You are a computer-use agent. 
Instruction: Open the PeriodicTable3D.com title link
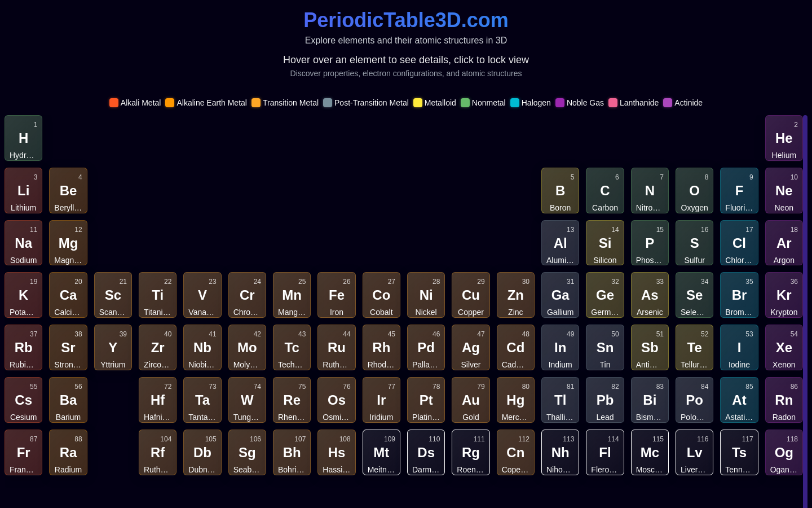click(x=406, y=20)
